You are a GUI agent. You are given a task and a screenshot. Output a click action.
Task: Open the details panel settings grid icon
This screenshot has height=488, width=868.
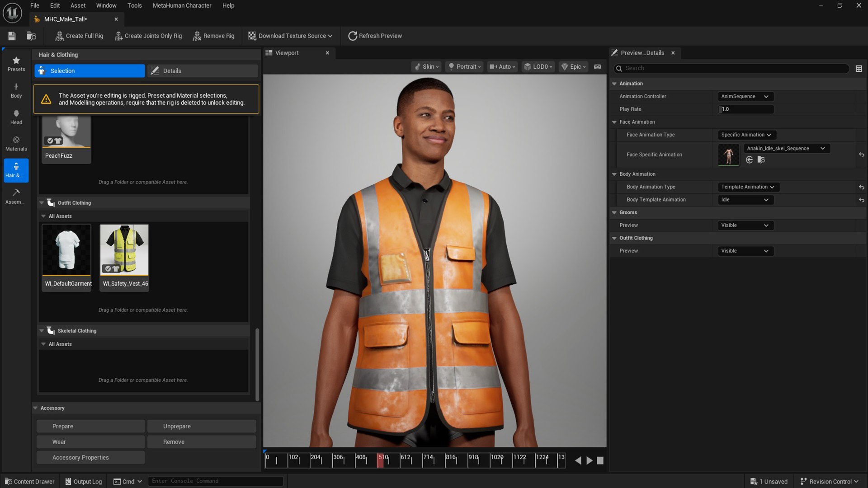click(859, 69)
